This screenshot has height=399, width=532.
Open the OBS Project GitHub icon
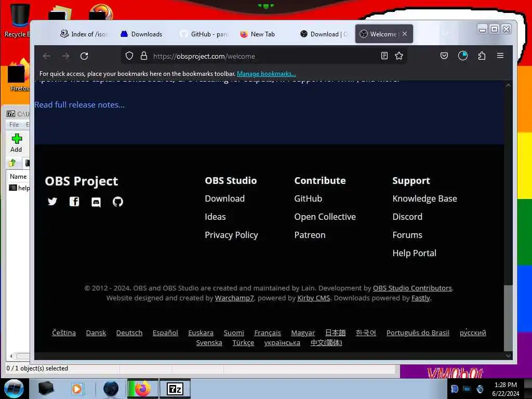(118, 202)
